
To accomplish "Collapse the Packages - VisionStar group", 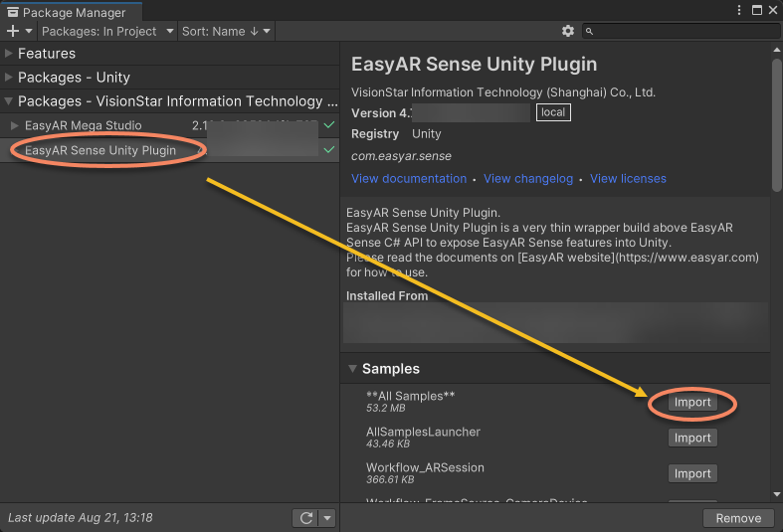I will pyautogui.click(x=9, y=100).
